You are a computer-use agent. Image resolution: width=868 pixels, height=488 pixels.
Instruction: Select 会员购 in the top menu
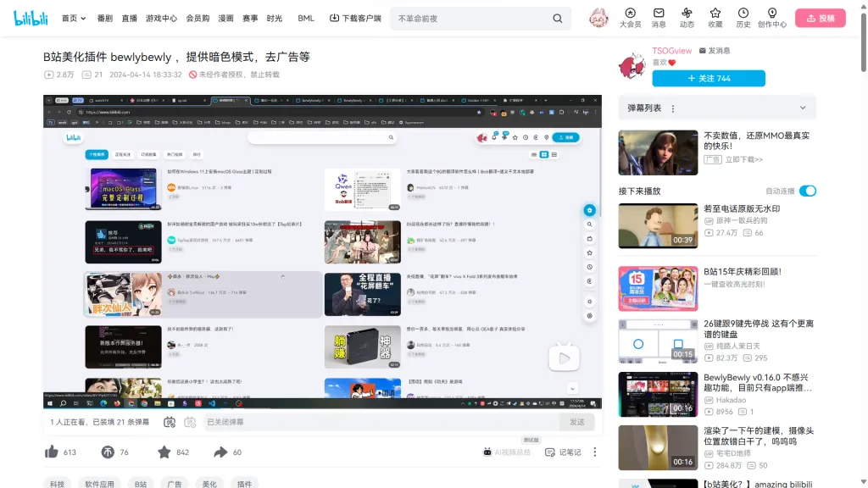(198, 19)
